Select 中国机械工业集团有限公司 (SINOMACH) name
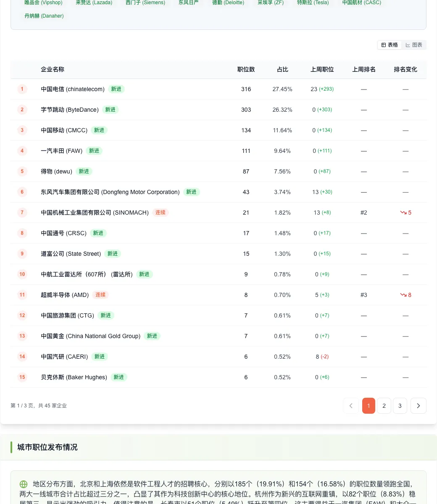 95,213
